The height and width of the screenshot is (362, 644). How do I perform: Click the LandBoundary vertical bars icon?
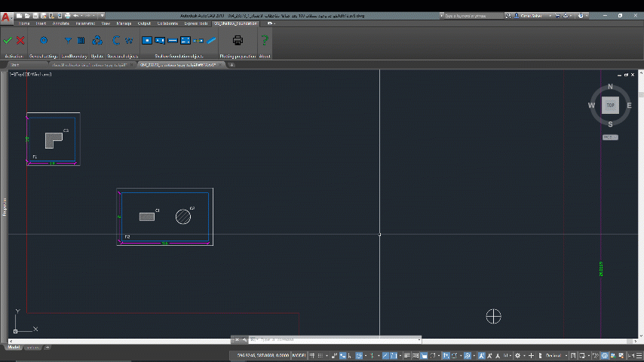point(81,40)
